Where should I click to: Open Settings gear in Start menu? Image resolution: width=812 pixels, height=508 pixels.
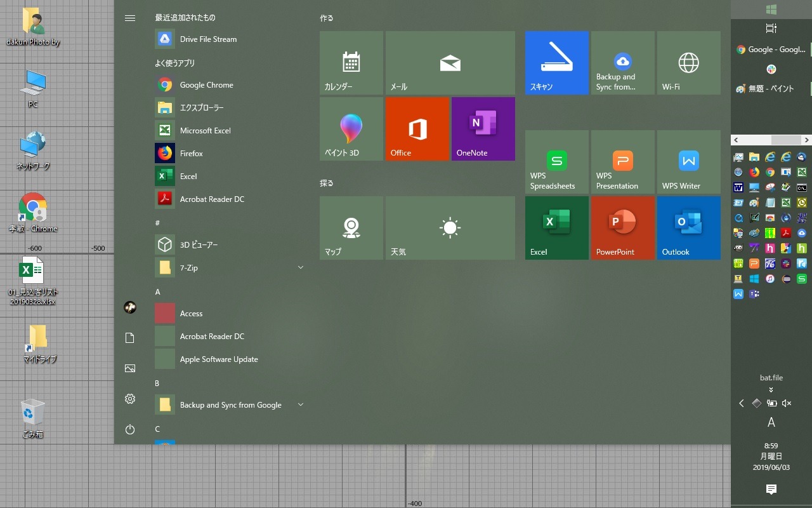[x=130, y=399]
